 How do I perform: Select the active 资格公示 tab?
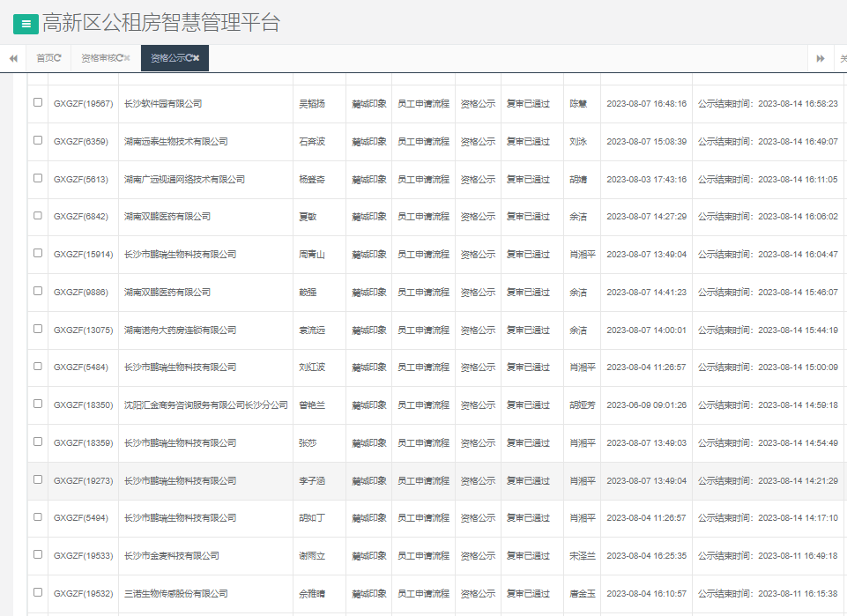[x=167, y=58]
